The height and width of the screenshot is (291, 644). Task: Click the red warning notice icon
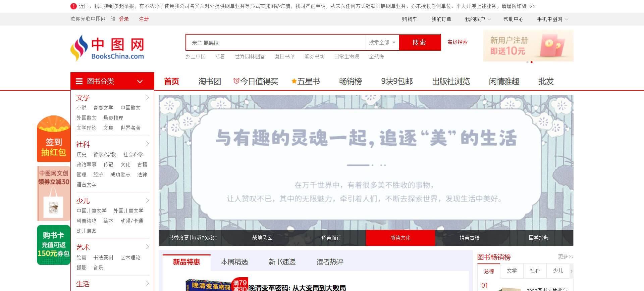(x=73, y=6)
